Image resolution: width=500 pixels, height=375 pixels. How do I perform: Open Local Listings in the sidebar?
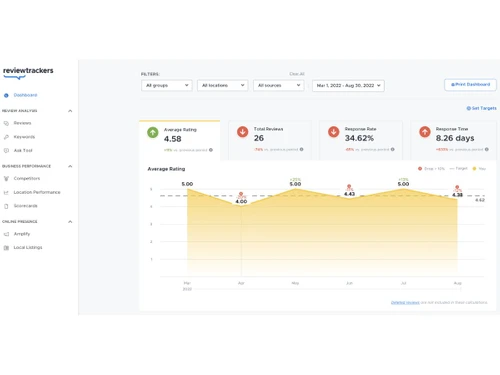click(x=28, y=247)
